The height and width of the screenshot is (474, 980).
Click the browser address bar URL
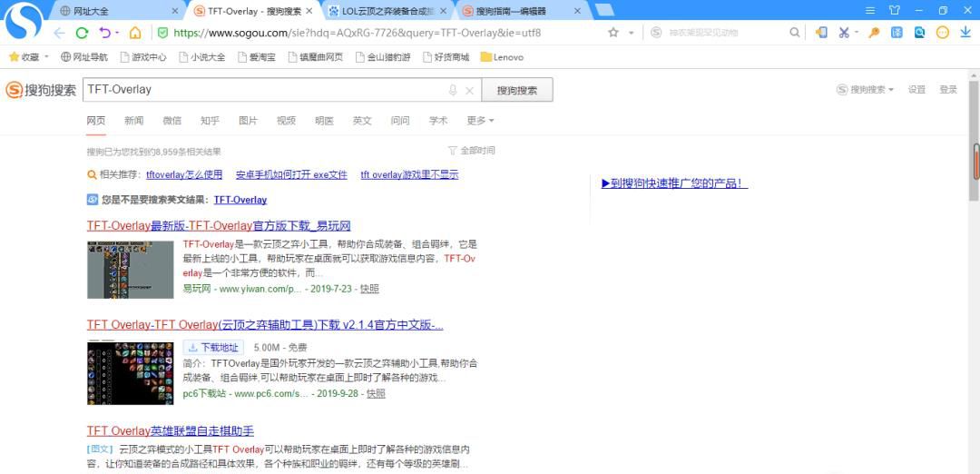point(357,33)
